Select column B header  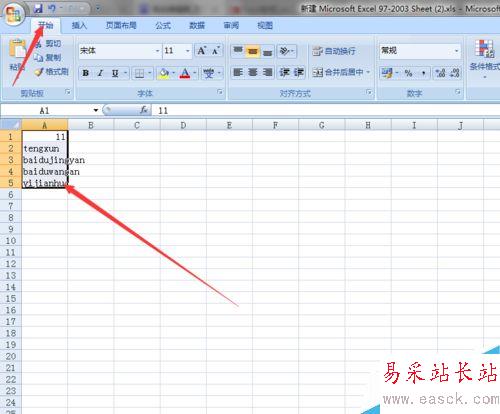[x=91, y=125]
